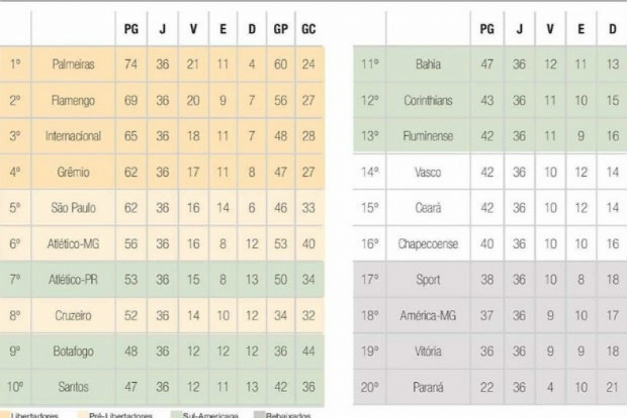Viewport: 627px width, 418px height.
Task: Click the gray Rebaixados legend swatch
Action: 259,415
